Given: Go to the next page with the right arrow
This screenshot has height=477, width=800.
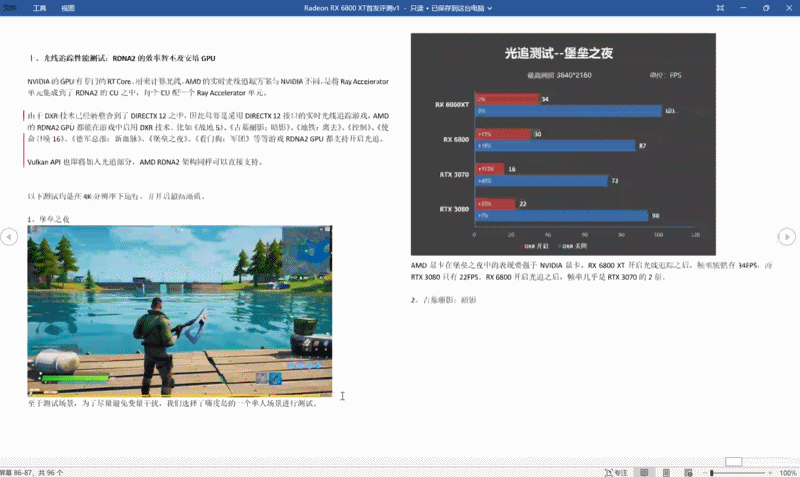Looking at the screenshot, I should pos(786,237).
